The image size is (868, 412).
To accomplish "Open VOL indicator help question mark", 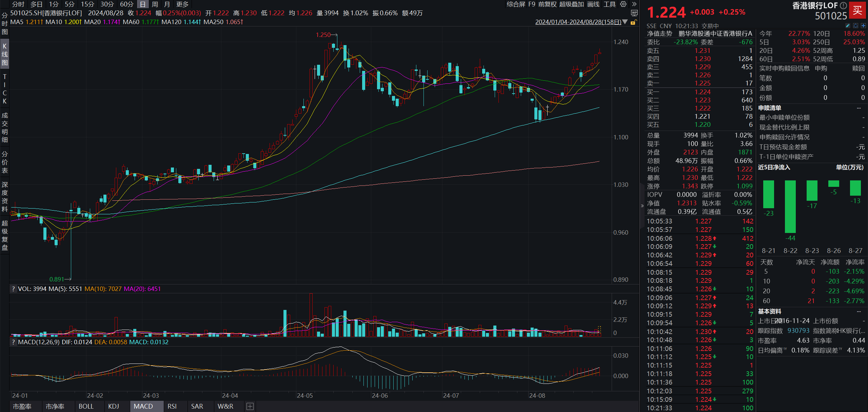I will point(13,289).
